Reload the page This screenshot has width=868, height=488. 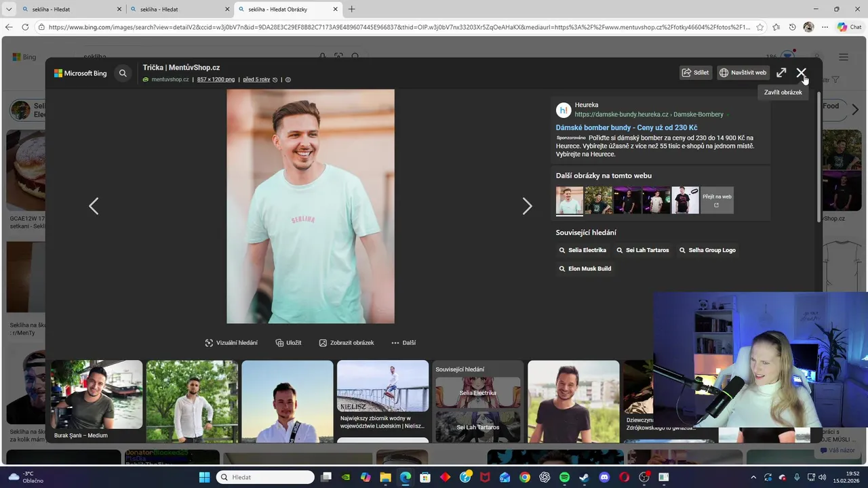[x=25, y=27]
